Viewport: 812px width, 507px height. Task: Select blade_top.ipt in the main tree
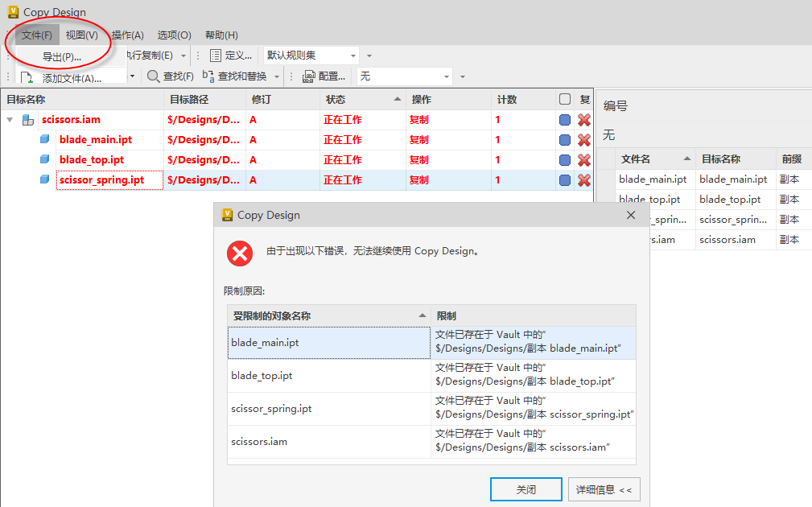point(92,160)
